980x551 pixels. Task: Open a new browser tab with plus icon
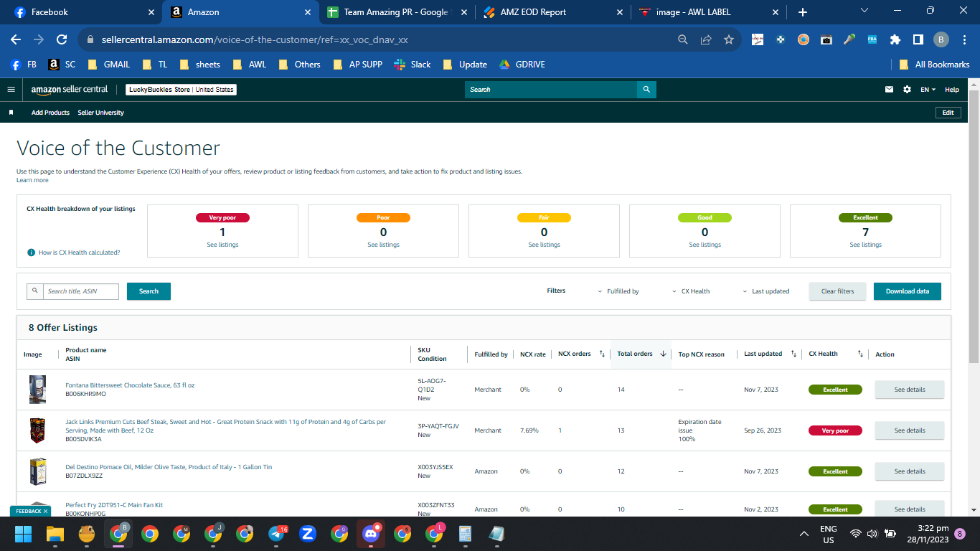[x=802, y=12]
